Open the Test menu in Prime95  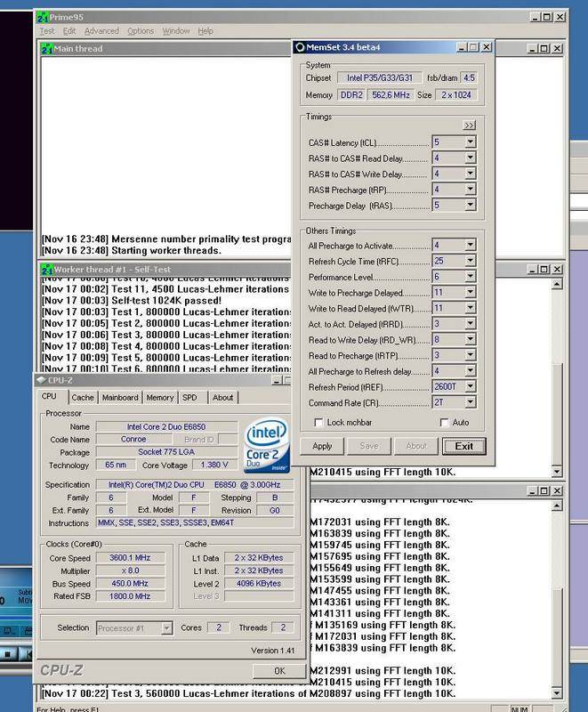click(47, 31)
